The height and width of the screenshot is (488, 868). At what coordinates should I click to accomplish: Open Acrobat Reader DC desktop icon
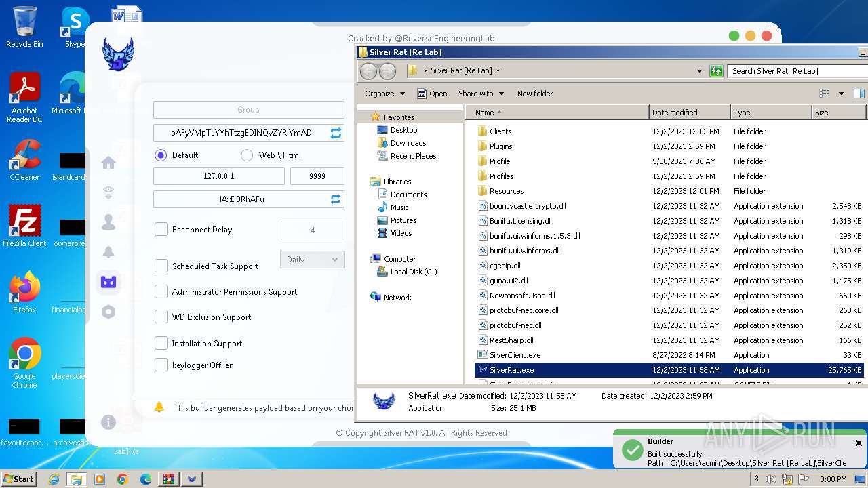point(24,98)
